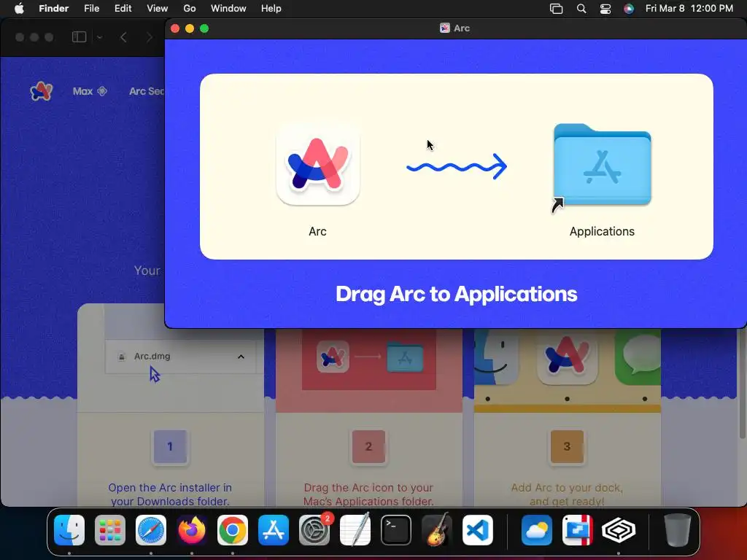
Task: Click the drag-to-Applications illustration in step 2
Action: coord(369,359)
